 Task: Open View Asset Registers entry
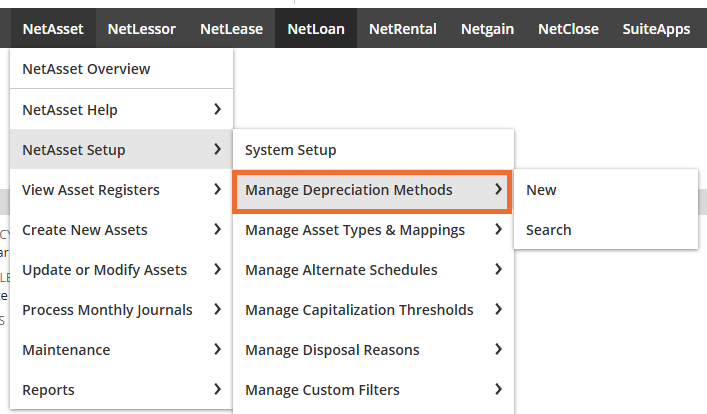click(x=121, y=189)
